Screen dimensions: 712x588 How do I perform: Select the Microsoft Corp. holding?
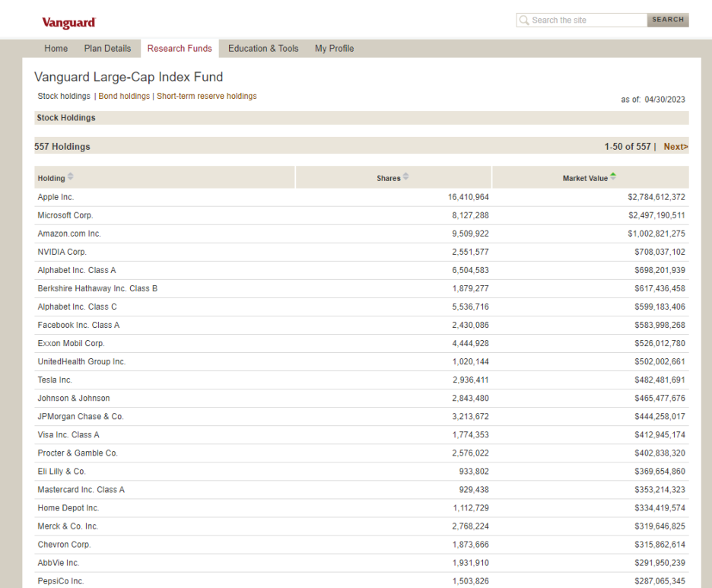(x=65, y=215)
